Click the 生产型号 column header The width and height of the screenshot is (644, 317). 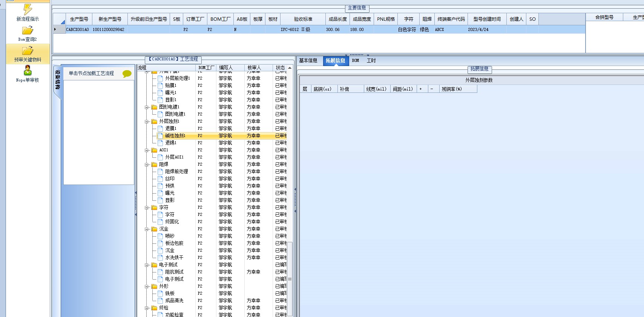point(79,19)
